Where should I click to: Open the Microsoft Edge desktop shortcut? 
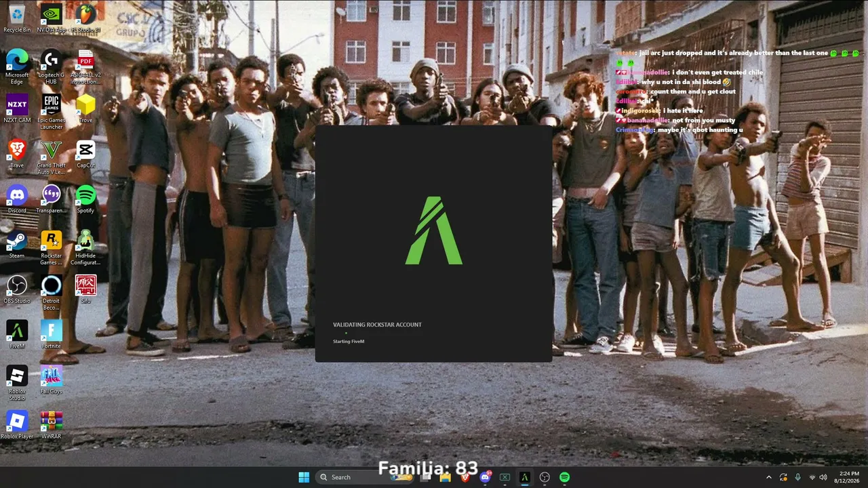[x=17, y=67]
